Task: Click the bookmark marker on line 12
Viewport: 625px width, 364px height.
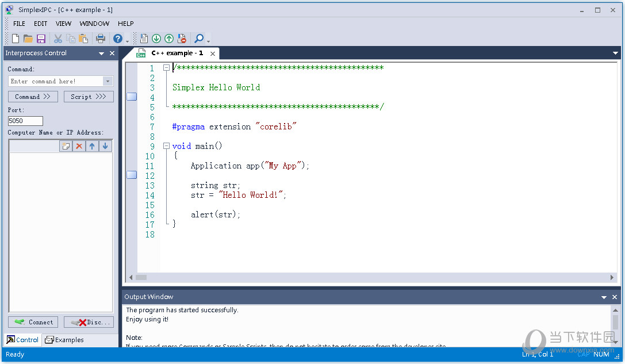Action: coord(132,175)
